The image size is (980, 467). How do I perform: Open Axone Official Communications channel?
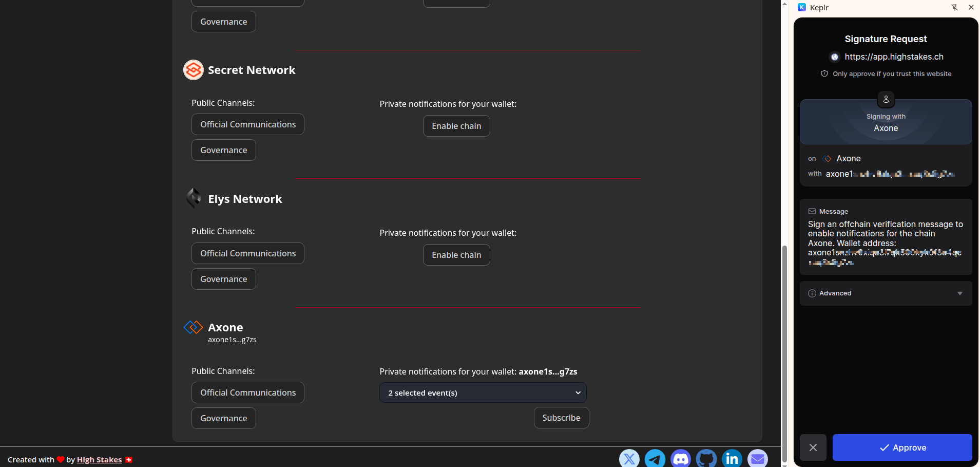(248, 393)
